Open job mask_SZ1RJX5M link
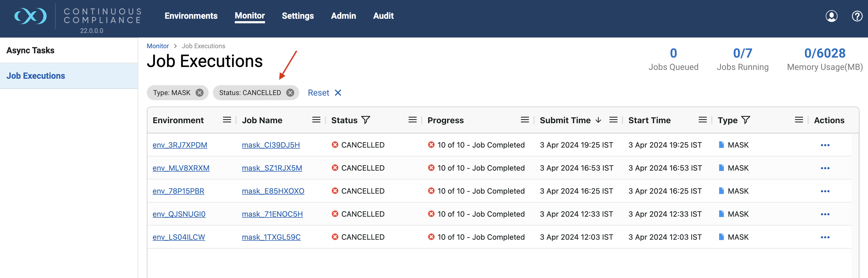This screenshot has width=868, height=278. click(x=272, y=168)
